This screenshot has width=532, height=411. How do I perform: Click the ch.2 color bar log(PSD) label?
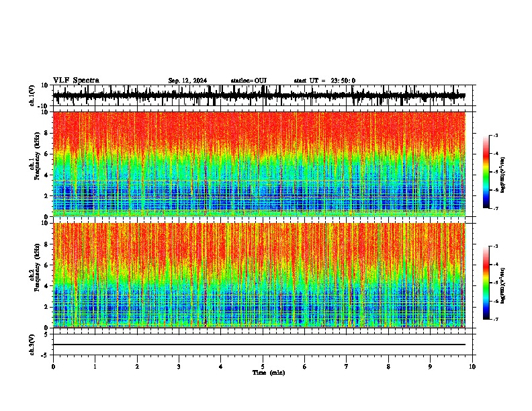pos(502,285)
